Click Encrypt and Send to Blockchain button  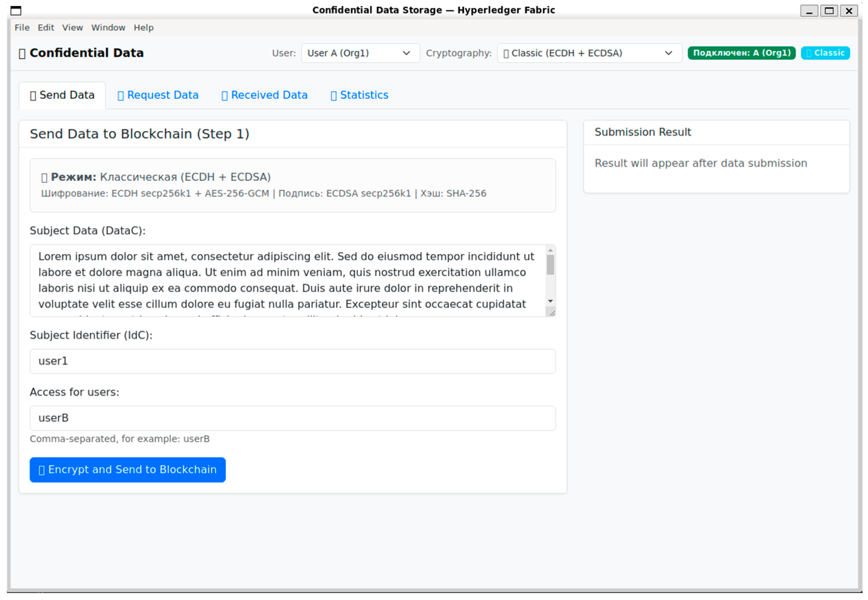pos(128,469)
